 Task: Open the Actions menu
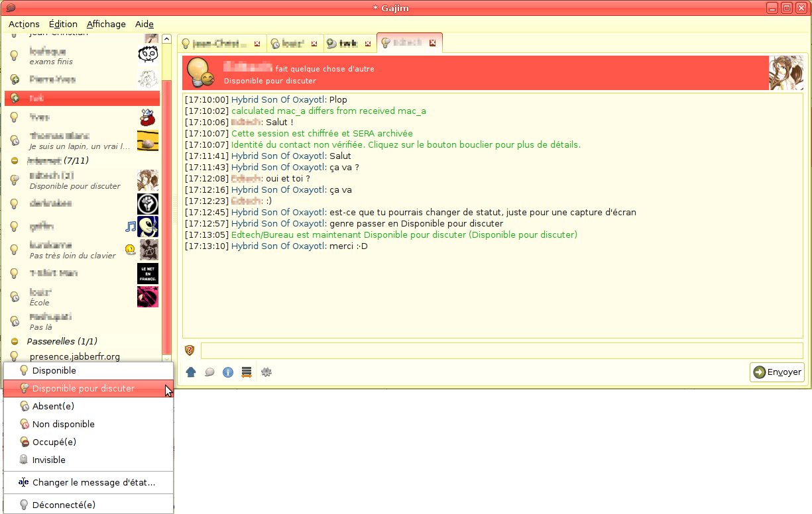[24, 24]
